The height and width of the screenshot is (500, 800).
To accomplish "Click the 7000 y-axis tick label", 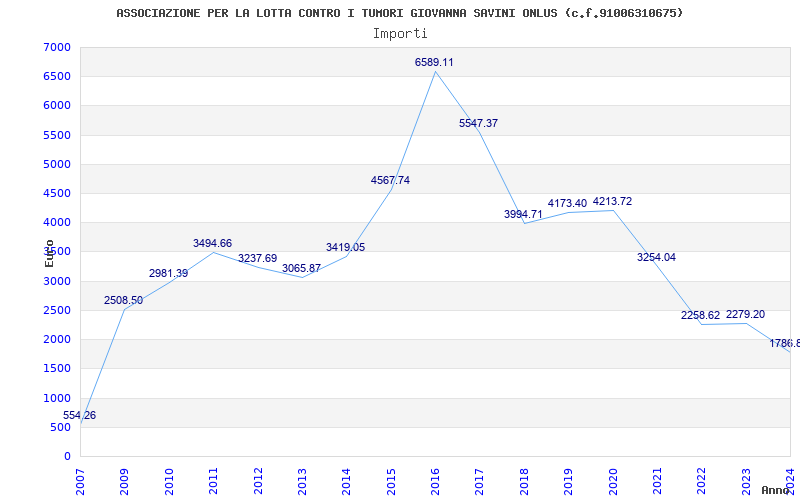I will 57,47.
